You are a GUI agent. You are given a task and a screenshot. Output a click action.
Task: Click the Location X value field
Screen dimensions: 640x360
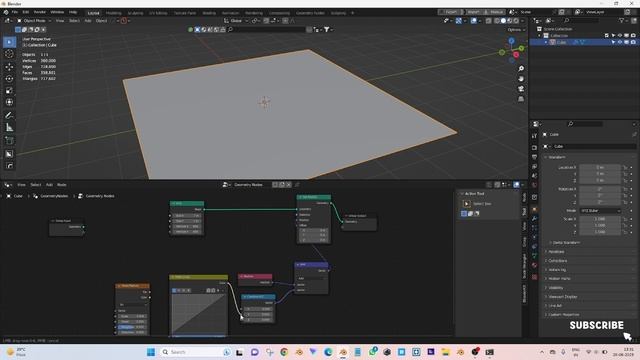point(600,167)
